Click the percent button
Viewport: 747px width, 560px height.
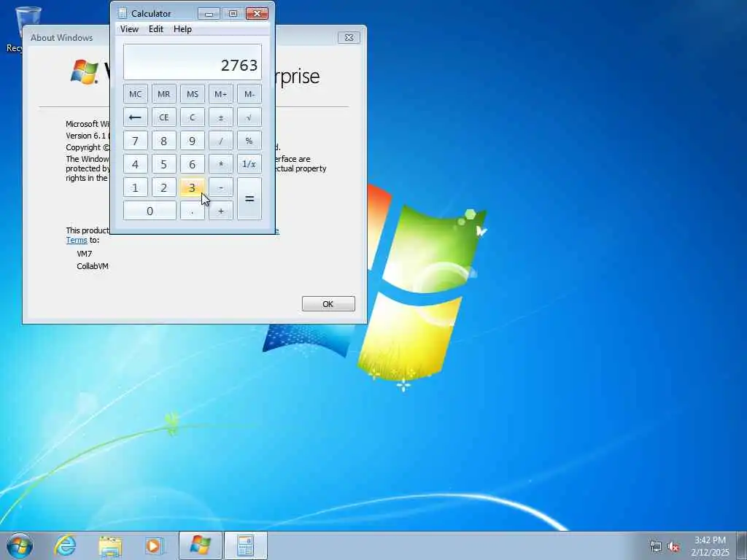tap(249, 141)
